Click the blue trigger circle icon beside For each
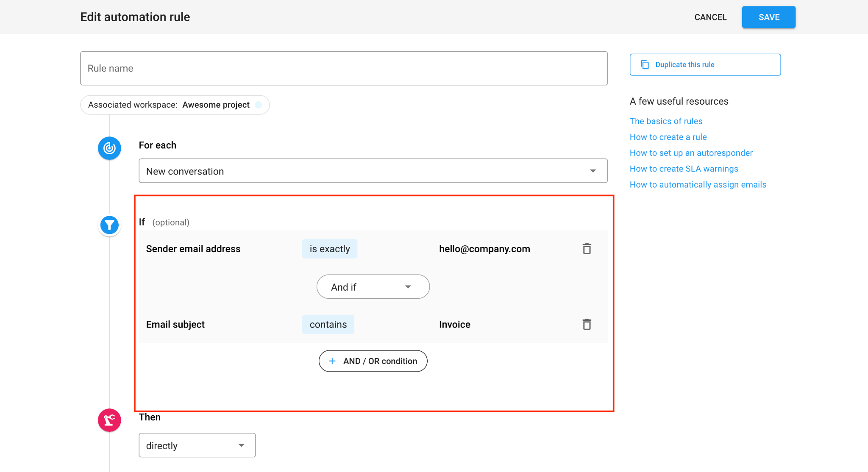 click(x=109, y=148)
